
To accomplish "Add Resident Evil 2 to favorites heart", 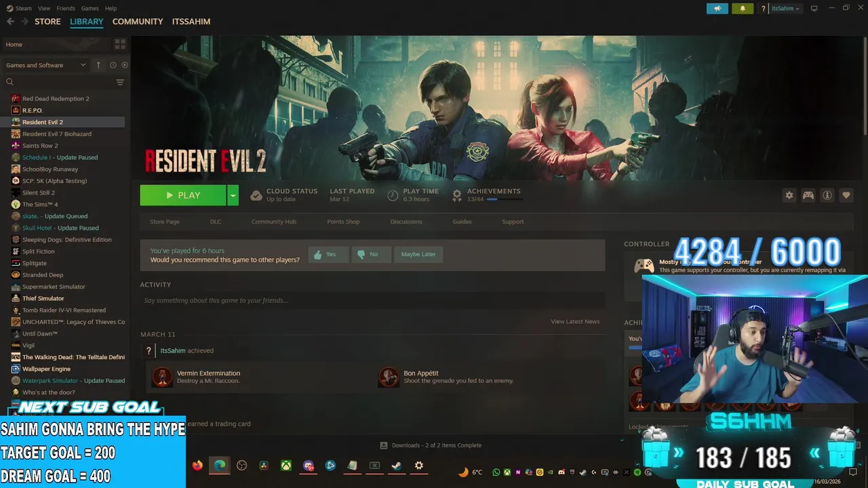I will 846,195.
